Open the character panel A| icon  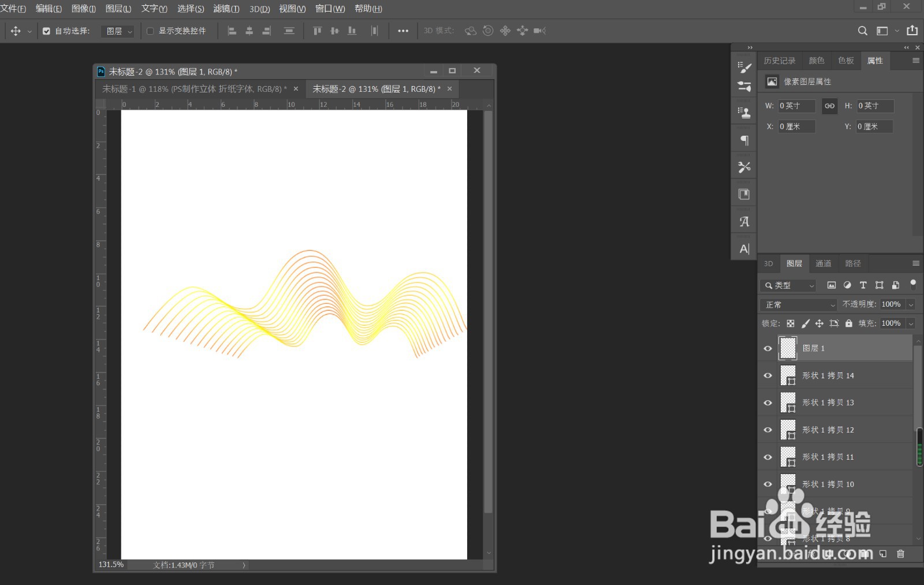[x=744, y=249]
